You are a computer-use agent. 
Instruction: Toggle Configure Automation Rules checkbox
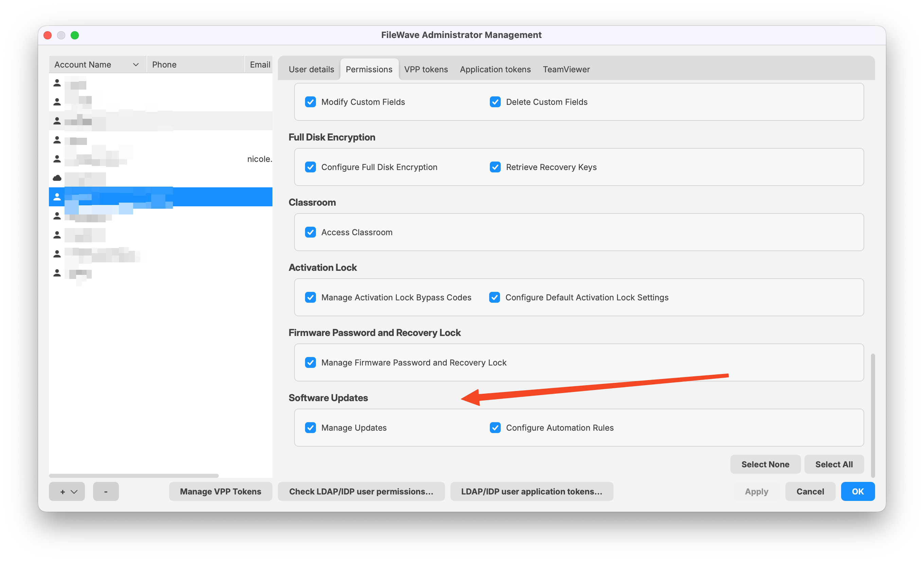point(495,428)
